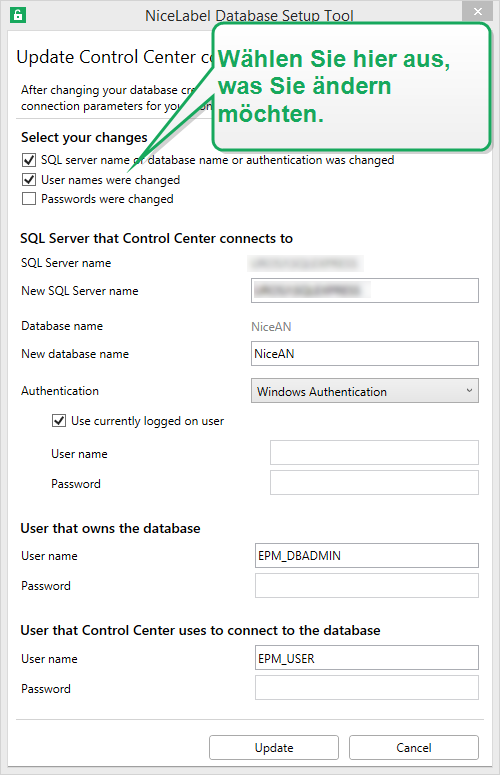This screenshot has width=500, height=775.
Task: Click database owner Password field
Action: pos(367,586)
